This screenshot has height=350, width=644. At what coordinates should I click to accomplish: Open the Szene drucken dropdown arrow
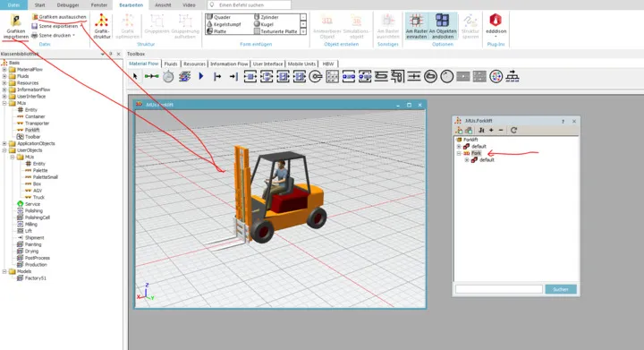[74, 35]
